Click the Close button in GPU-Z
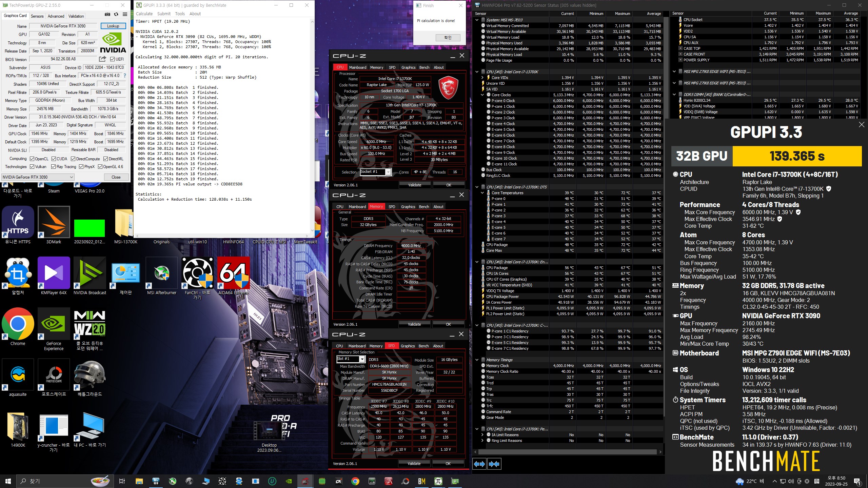Image resolution: width=868 pixels, height=488 pixels. tap(116, 177)
